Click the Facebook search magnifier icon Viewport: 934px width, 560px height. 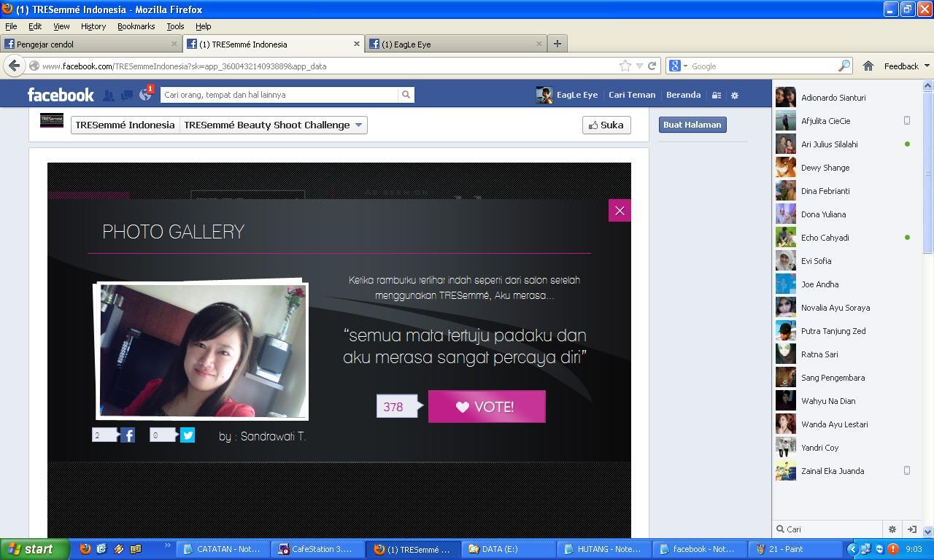click(x=406, y=95)
